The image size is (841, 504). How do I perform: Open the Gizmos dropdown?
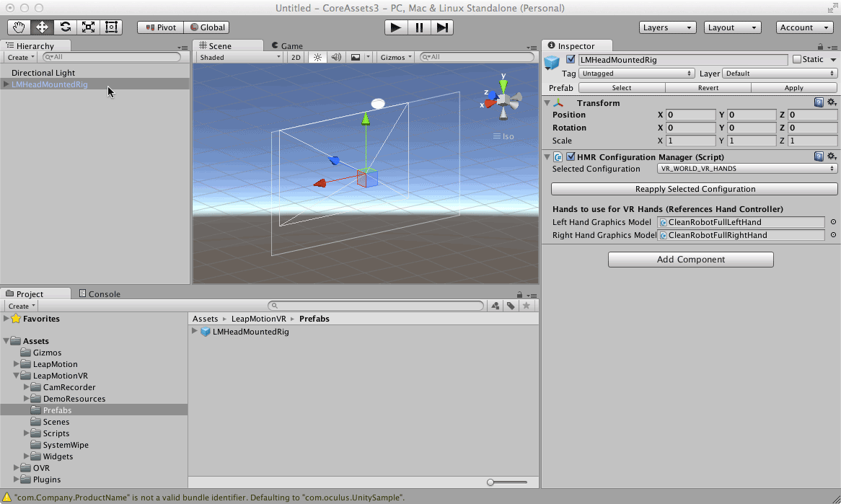(x=396, y=58)
